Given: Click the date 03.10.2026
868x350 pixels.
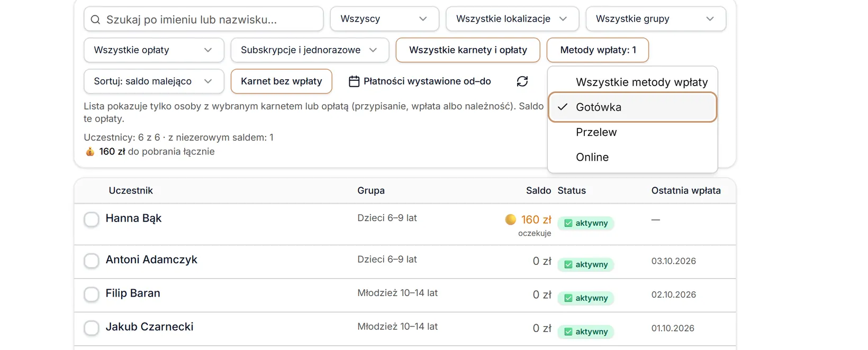Looking at the screenshot, I should [673, 261].
